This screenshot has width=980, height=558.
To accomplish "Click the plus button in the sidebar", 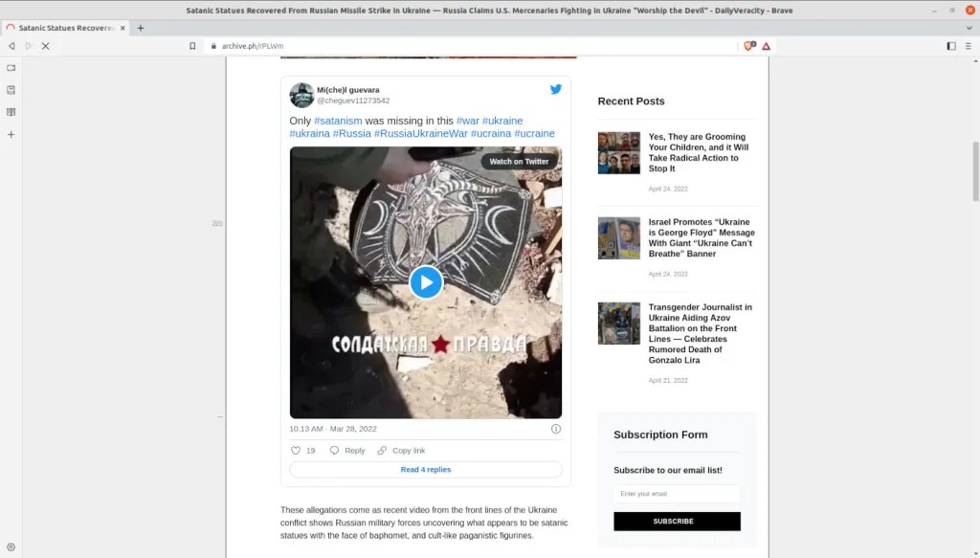I will [x=11, y=134].
